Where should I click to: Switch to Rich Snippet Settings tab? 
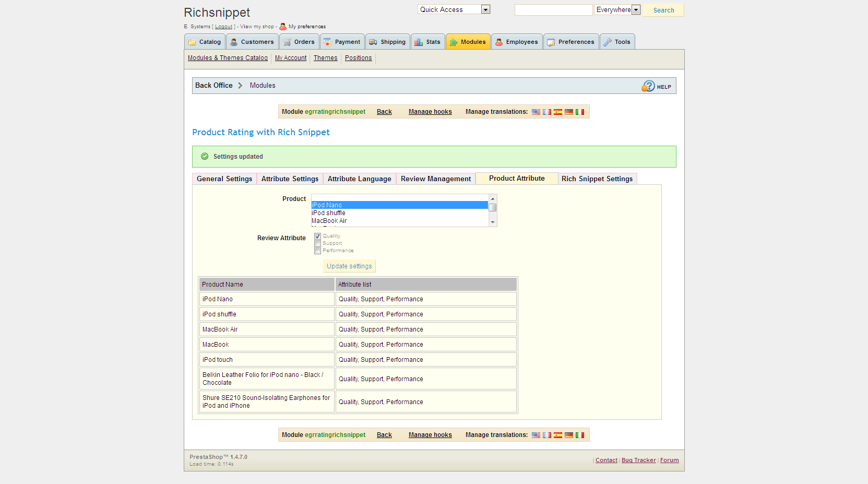pos(597,179)
